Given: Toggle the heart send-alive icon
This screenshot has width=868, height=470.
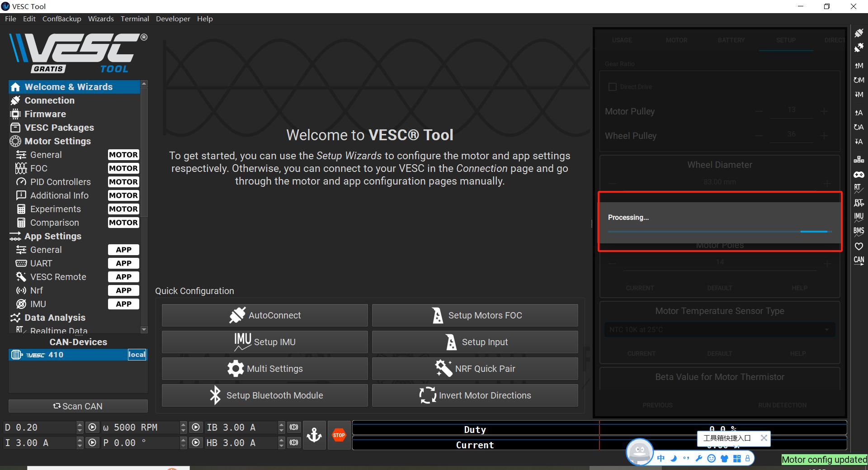Looking at the screenshot, I should point(859,246).
